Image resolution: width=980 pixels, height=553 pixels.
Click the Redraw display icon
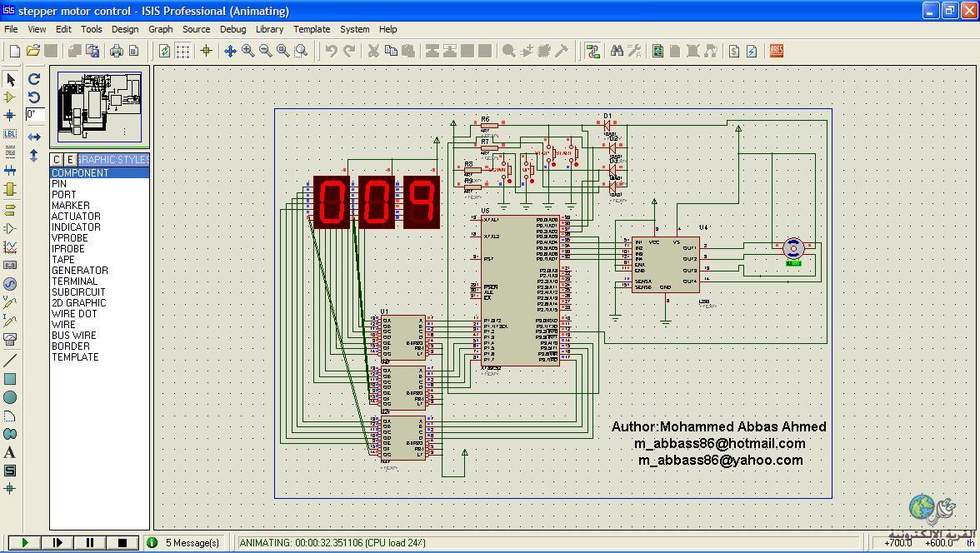point(164,52)
